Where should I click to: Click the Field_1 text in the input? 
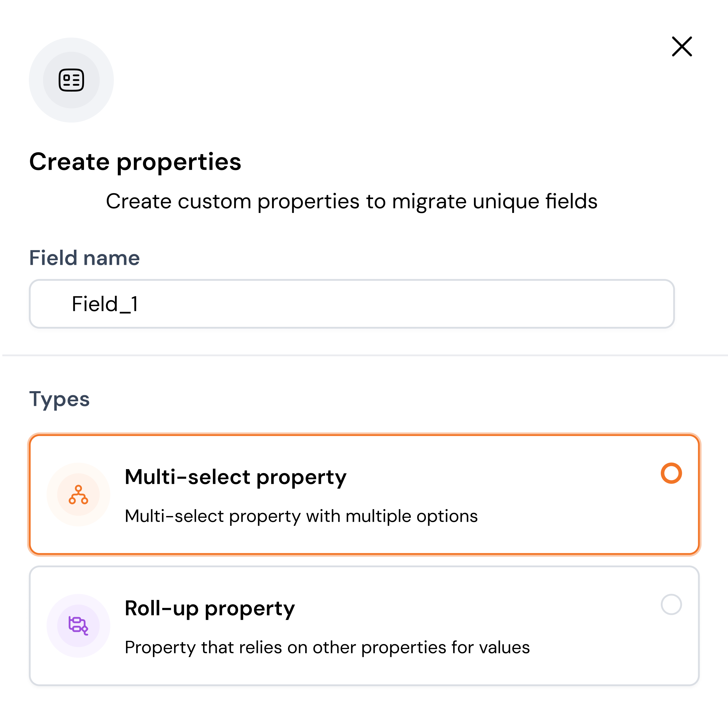pyautogui.click(x=105, y=304)
